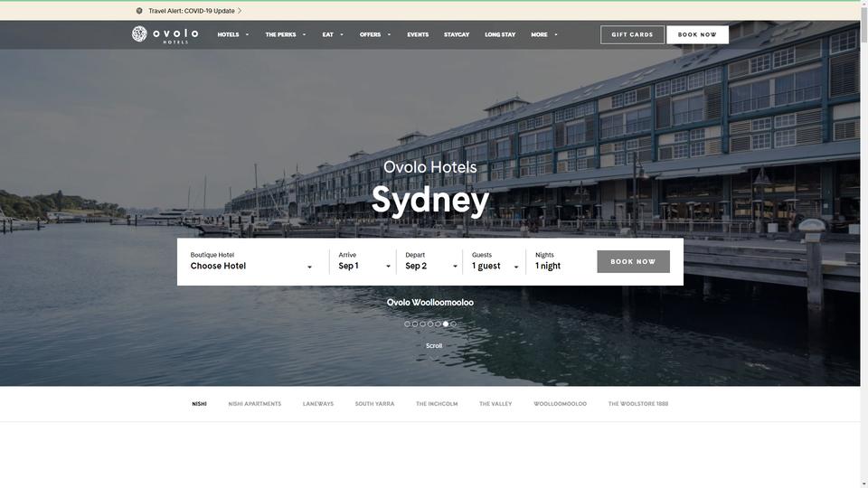868x488 pixels.
Task: Switch to The Valley tab
Action: coord(495,404)
